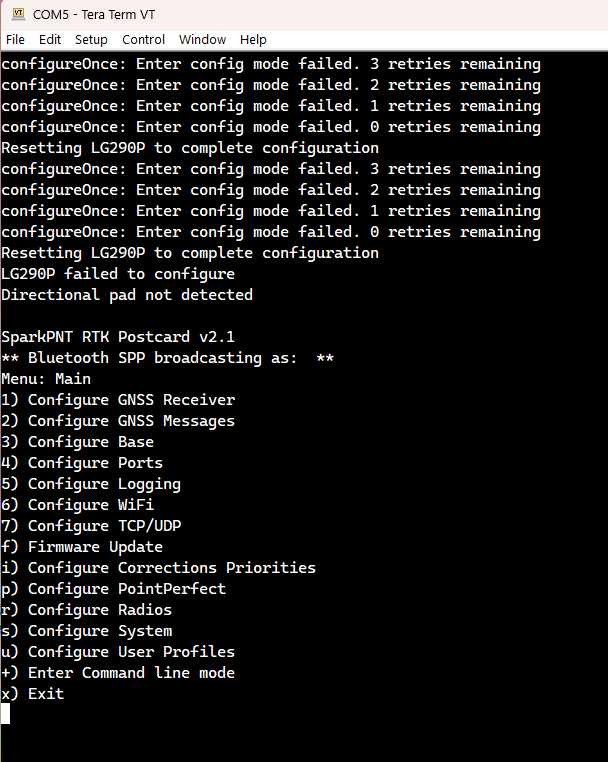Viewport: 608px width, 762px height.
Task: Click the 'SparkPNT RTK Postcard v2.1' header line
Action: click(x=118, y=337)
